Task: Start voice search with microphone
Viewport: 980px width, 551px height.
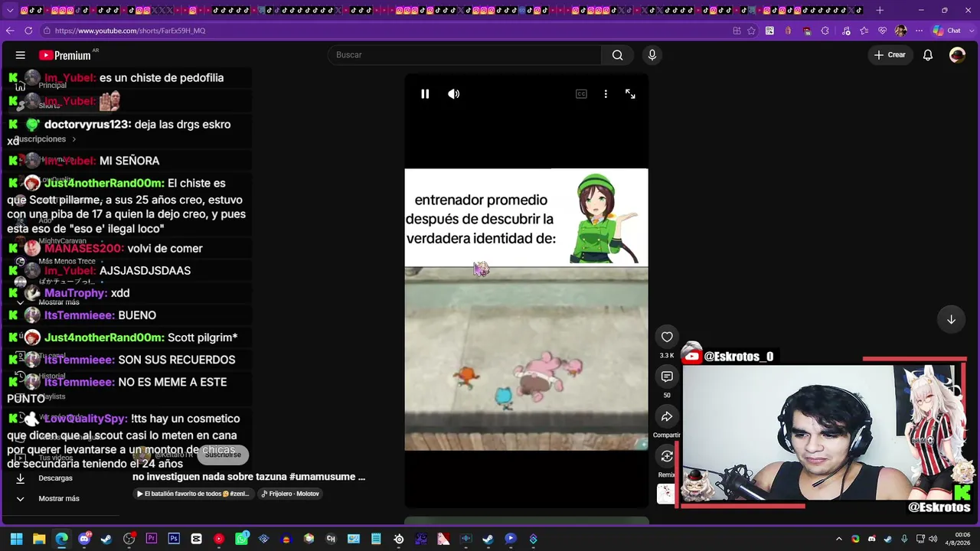Action: [652, 55]
